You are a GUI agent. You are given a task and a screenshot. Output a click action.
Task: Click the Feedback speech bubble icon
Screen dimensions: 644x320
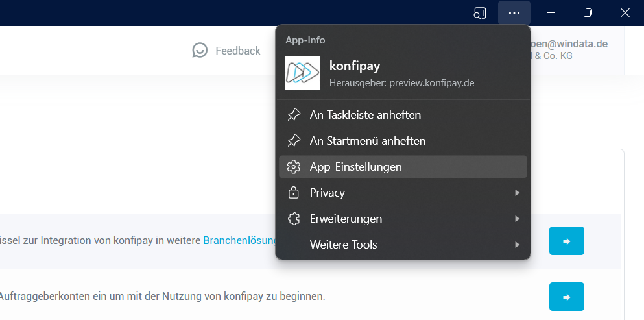coord(200,51)
